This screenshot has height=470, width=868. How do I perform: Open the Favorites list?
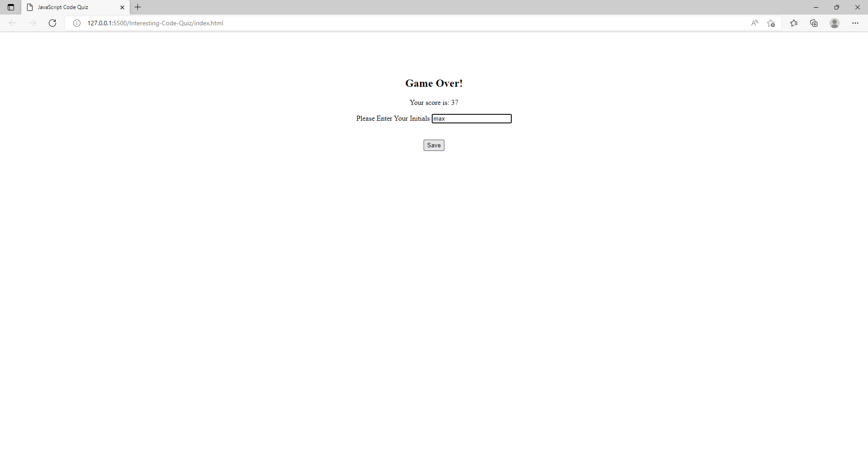pos(794,23)
